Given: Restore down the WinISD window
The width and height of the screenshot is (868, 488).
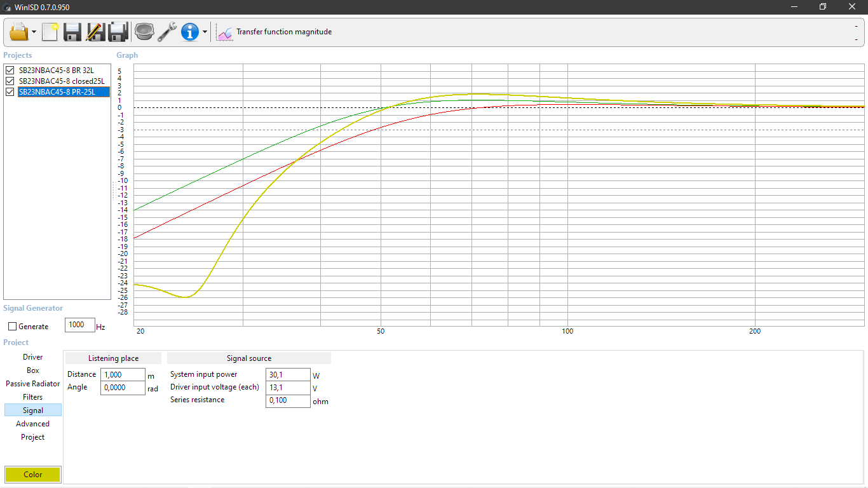Looking at the screenshot, I should pyautogui.click(x=823, y=7).
